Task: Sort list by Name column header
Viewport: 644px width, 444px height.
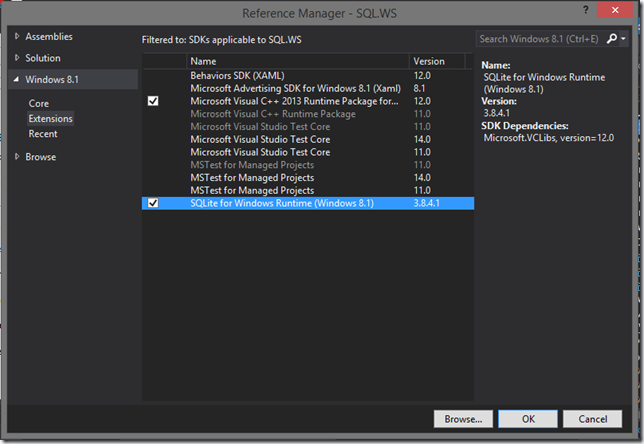Action: [298, 61]
